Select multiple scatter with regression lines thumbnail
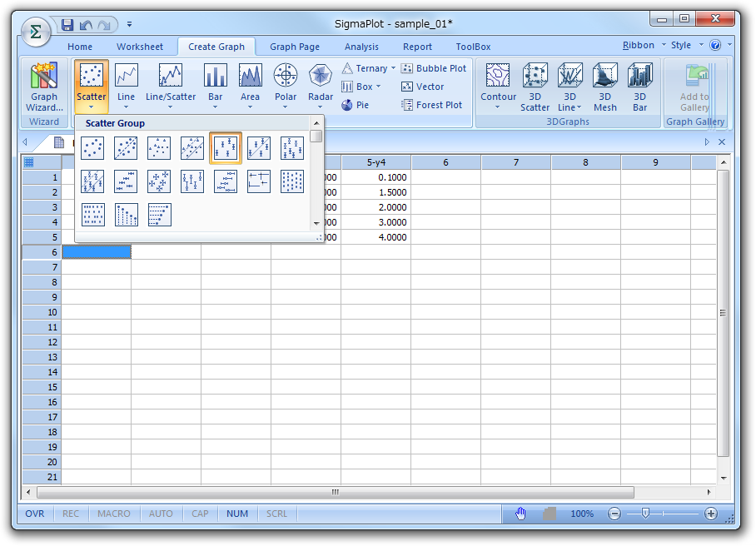Viewport: 756px width, 546px height. tap(192, 148)
